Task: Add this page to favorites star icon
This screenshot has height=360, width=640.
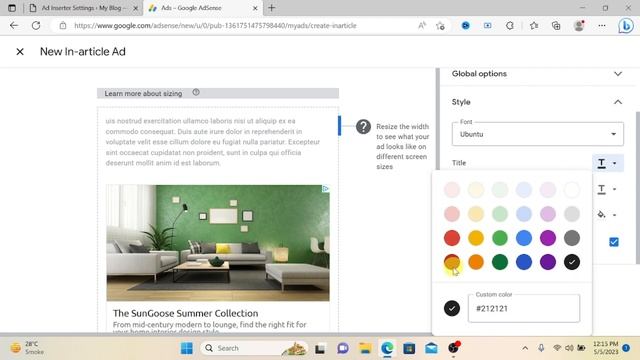Action: coord(440,26)
